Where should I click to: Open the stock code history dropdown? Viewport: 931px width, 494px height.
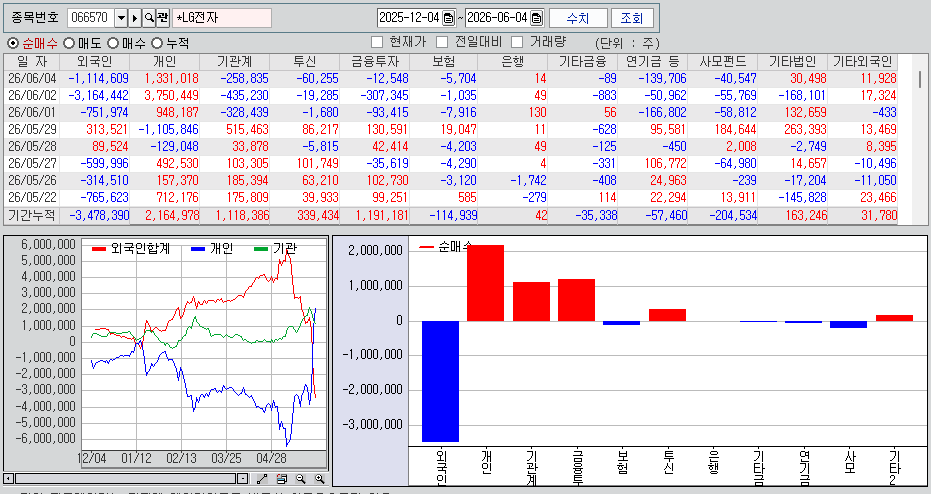tap(121, 18)
